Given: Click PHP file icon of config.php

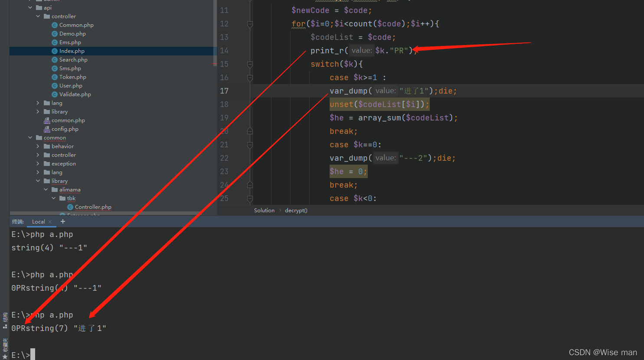Looking at the screenshot, I should [47, 129].
